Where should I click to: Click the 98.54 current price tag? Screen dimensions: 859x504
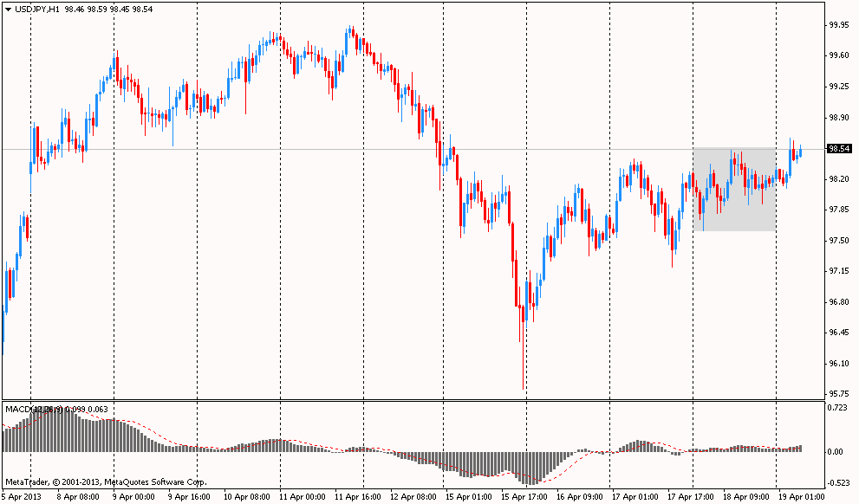[x=838, y=149]
